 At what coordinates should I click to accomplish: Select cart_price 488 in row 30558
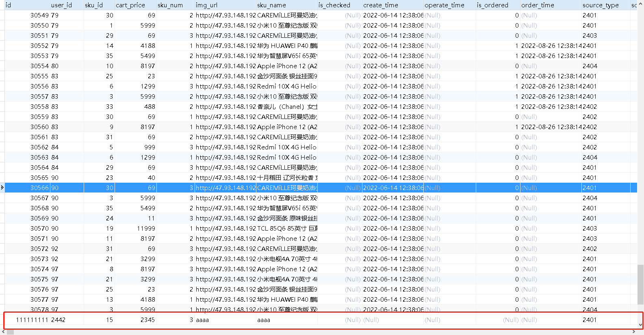click(x=136, y=106)
